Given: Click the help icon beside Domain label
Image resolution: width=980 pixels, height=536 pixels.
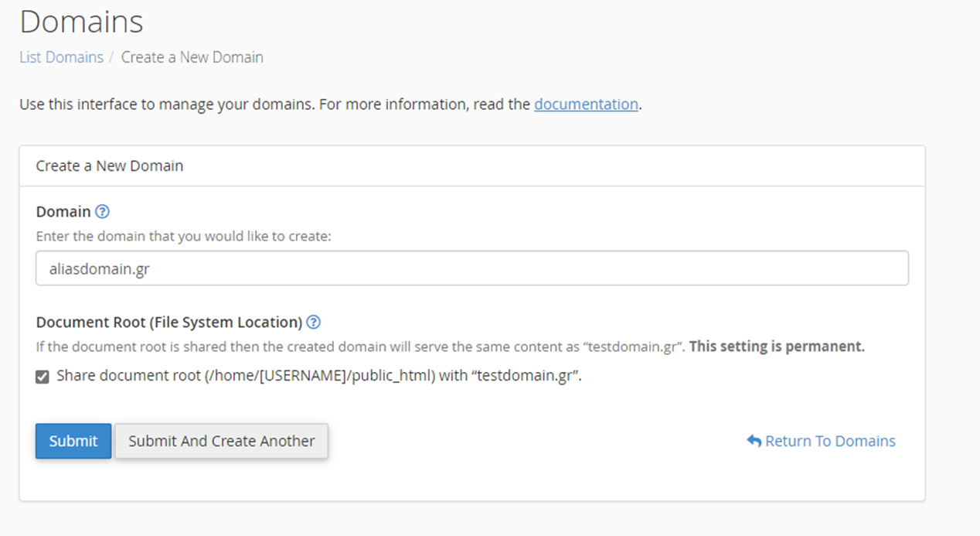Looking at the screenshot, I should [102, 211].
